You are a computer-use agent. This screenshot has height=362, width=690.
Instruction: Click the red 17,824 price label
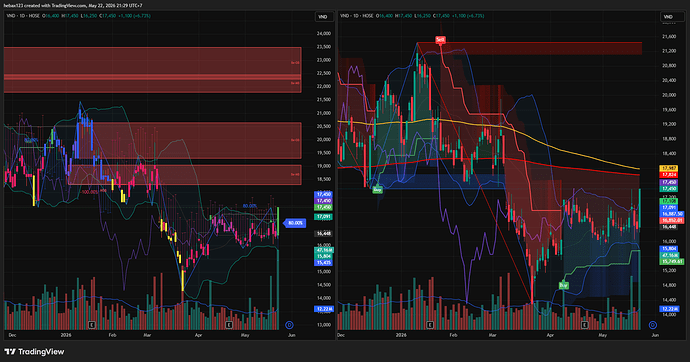pos(668,175)
